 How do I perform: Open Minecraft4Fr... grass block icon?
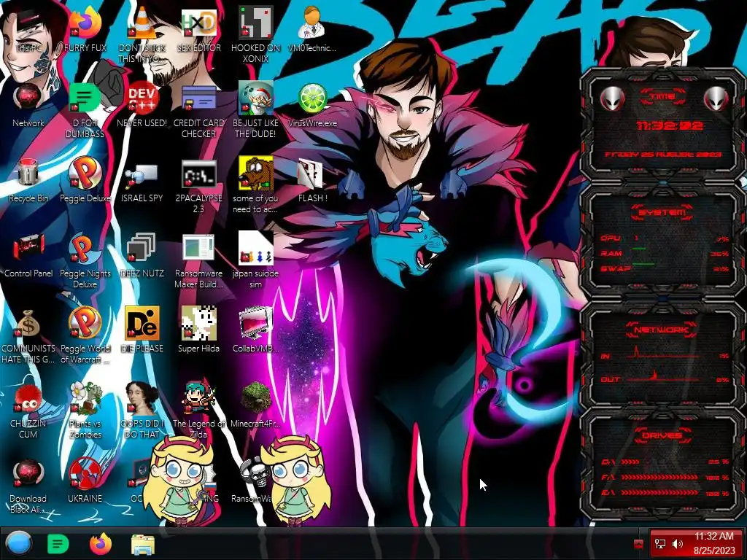(x=256, y=405)
